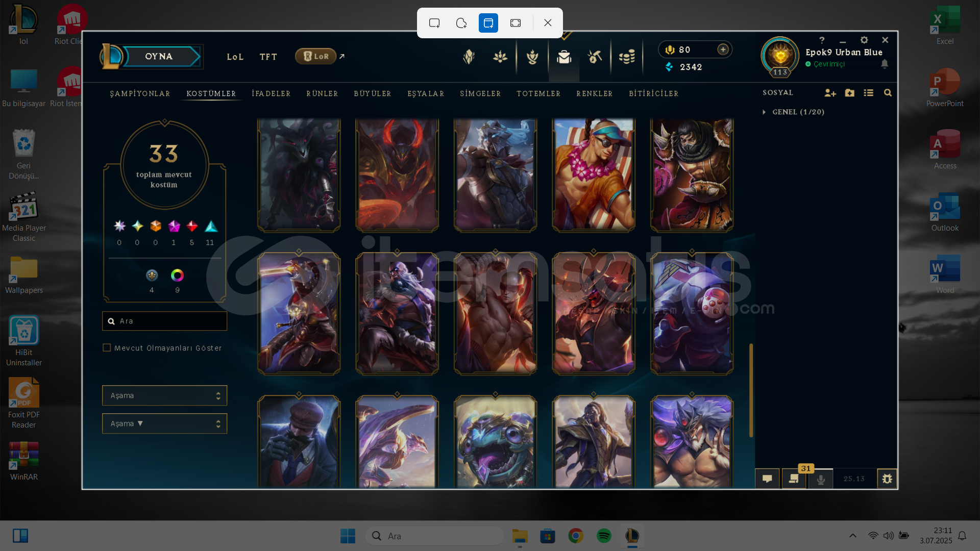
Task: Open the bug report icon
Action: pyautogui.click(x=887, y=479)
